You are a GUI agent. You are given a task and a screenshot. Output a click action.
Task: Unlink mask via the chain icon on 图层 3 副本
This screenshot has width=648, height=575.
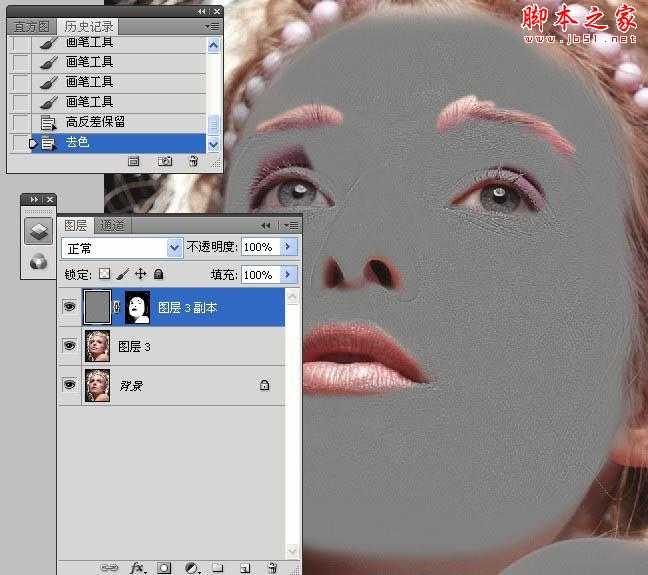(x=117, y=307)
